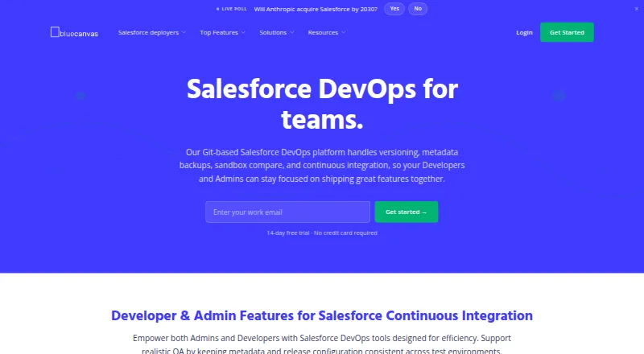Viewport: 644px width, 354px height.
Task: Open the Solutions menu item
Action: click(x=273, y=32)
